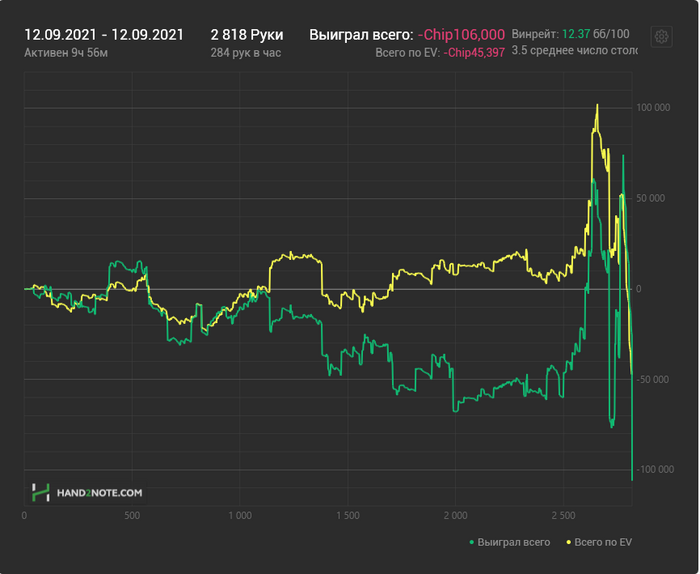Screen dimensions: 700x574
Task: Click the '-Chip106,000' total won value
Action: 461,35
